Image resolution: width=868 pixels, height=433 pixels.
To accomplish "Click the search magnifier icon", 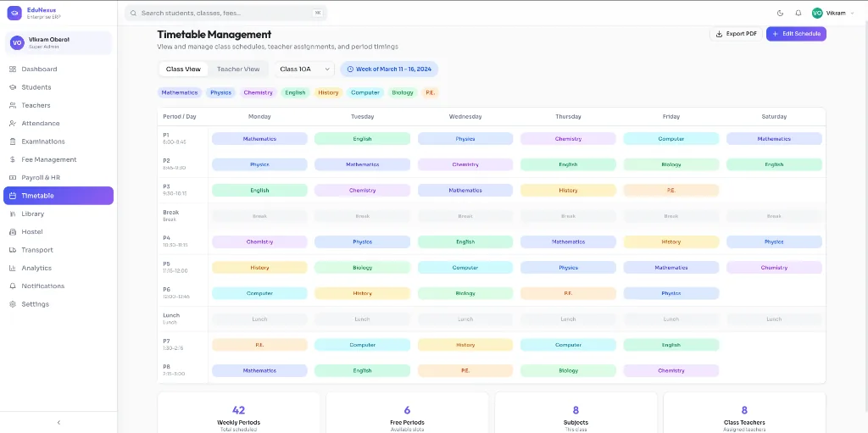I will coord(133,13).
